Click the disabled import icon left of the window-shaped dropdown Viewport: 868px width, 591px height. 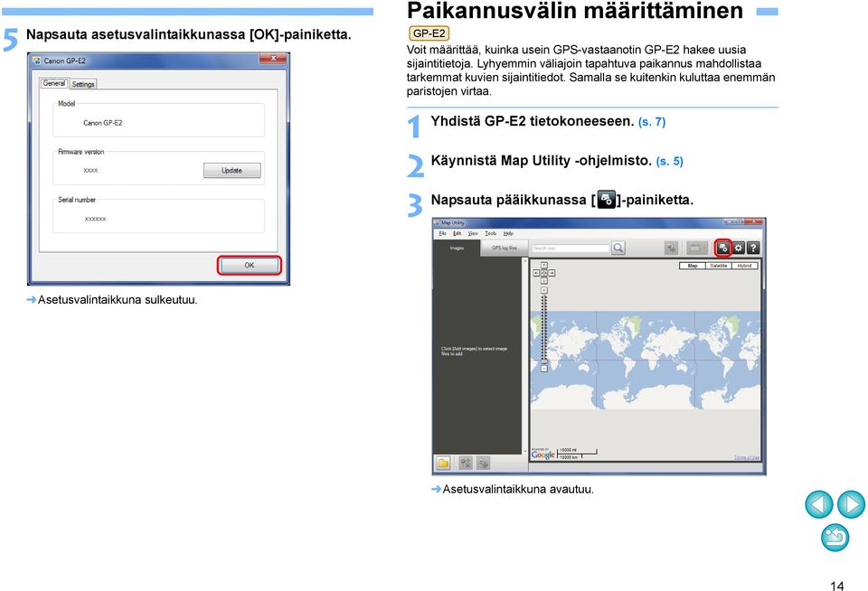coord(671,248)
